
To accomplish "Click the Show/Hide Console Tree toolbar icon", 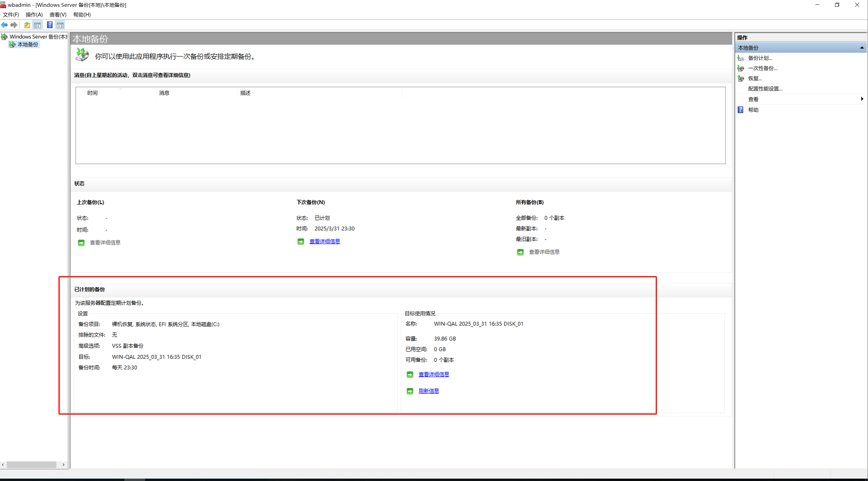I will click(x=37, y=25).
